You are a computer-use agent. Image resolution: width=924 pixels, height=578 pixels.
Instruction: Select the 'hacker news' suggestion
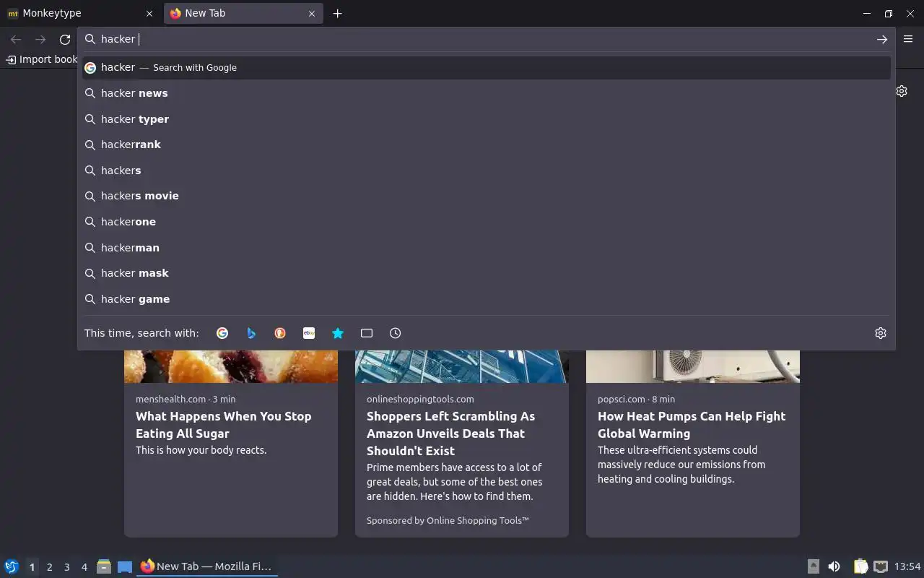click(x=486, y=93)
